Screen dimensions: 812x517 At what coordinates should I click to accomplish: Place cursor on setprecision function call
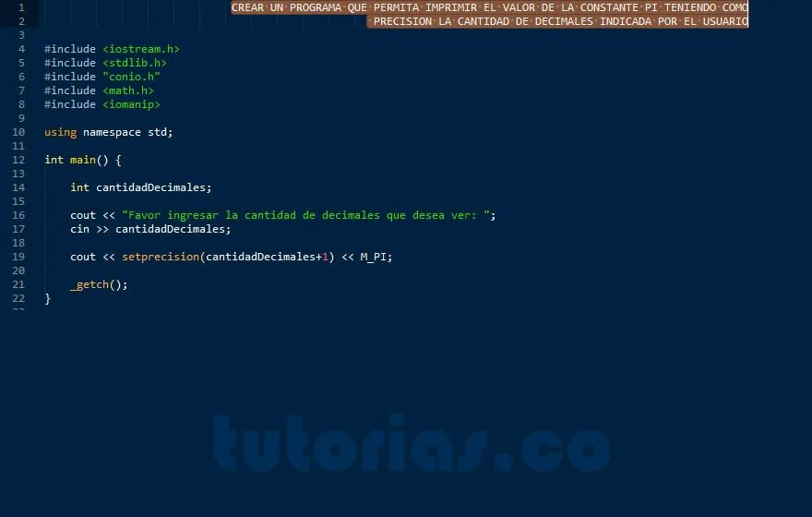click(161, 257)
